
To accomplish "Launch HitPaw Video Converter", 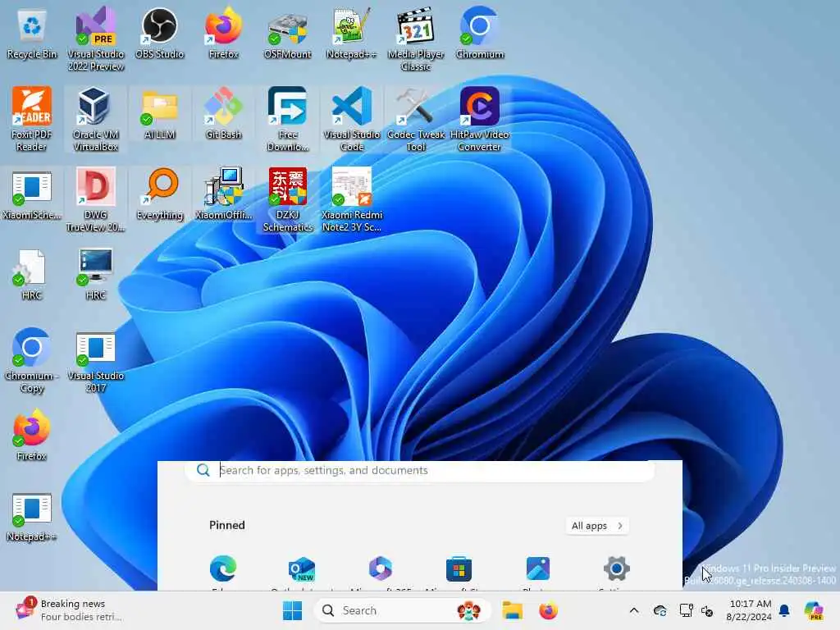I will coord(479,119).
